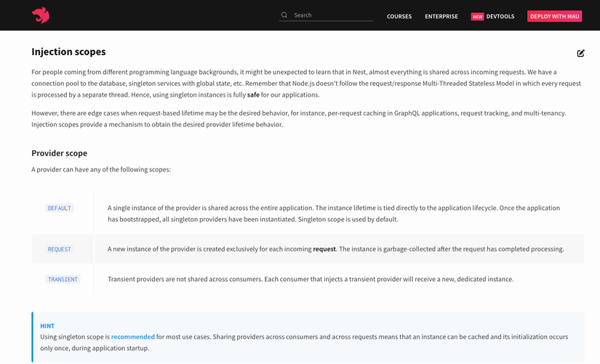Select the REQUEST scope code label
This screenshot has width=600, height=364.
click(60, 249)
